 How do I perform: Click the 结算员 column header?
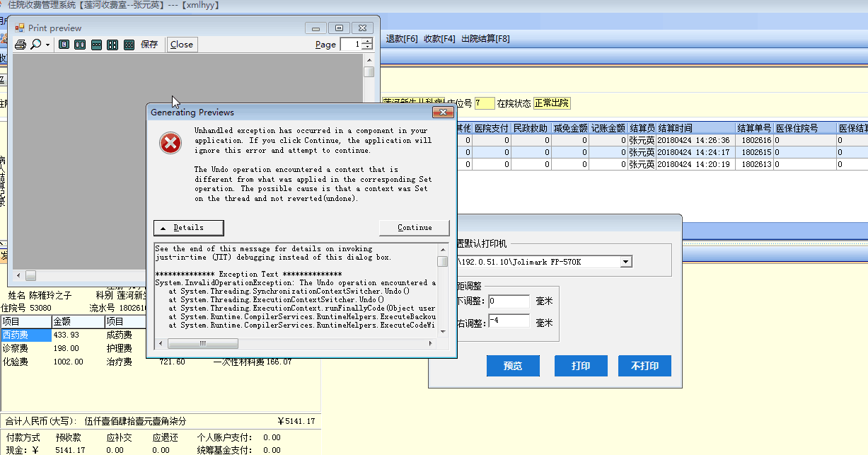[x=642, y=128]
